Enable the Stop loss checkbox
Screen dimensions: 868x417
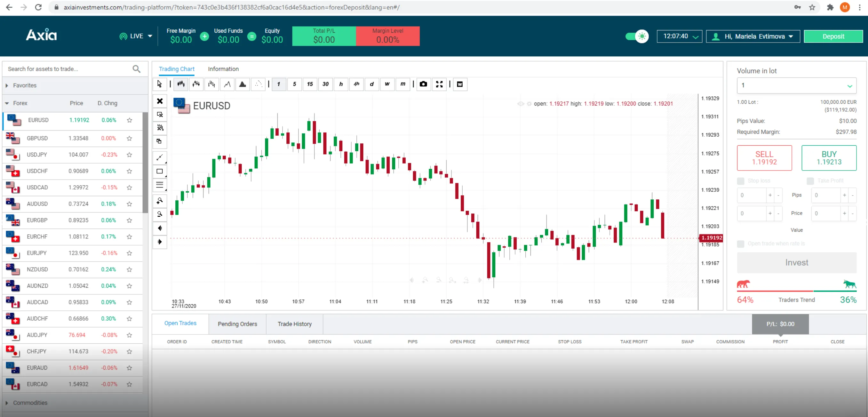(x=741, y=181)
